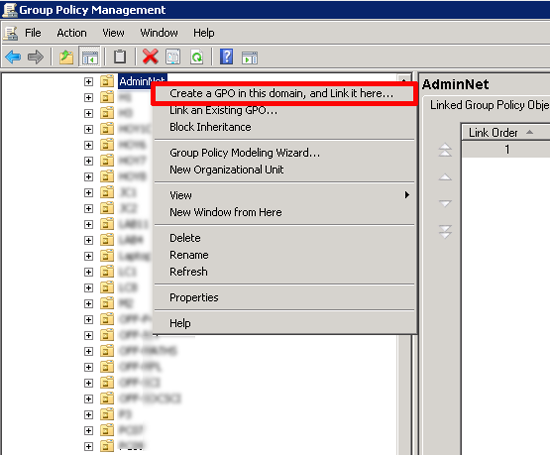Choose New Organizational Unit
The image size is (550, 455).
point(284,170)
